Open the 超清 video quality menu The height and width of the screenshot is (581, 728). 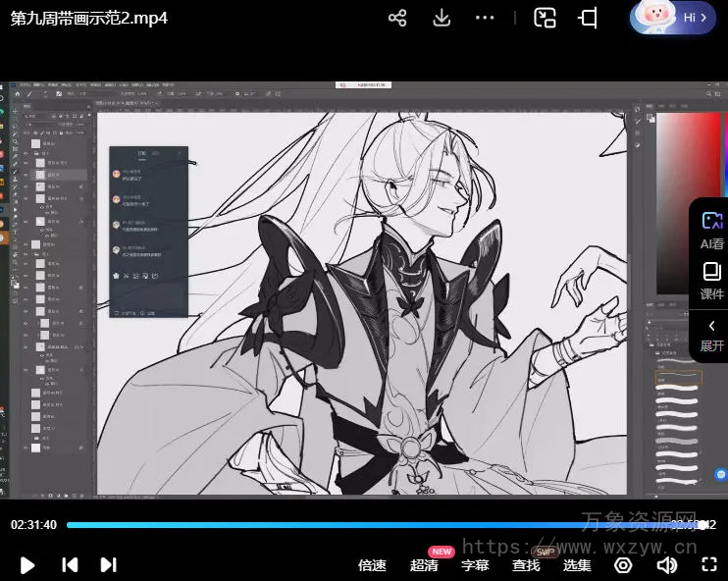click(424, 565)
